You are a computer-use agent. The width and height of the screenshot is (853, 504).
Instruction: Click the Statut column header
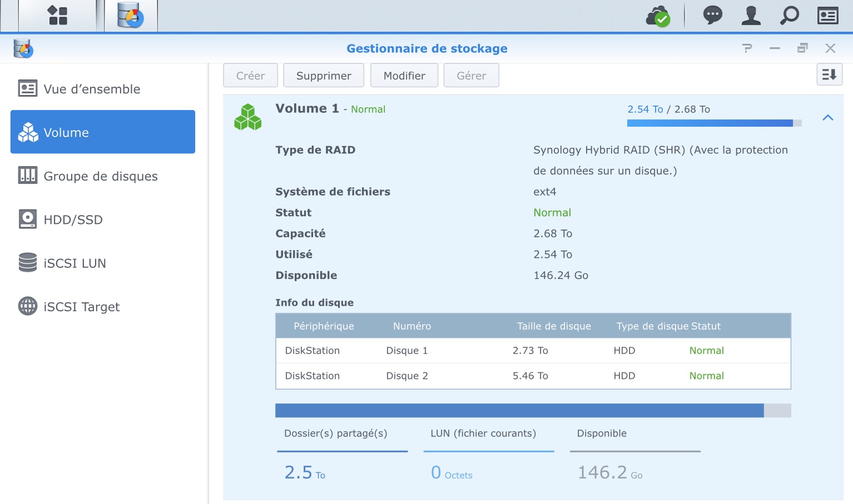coord(706,326)
